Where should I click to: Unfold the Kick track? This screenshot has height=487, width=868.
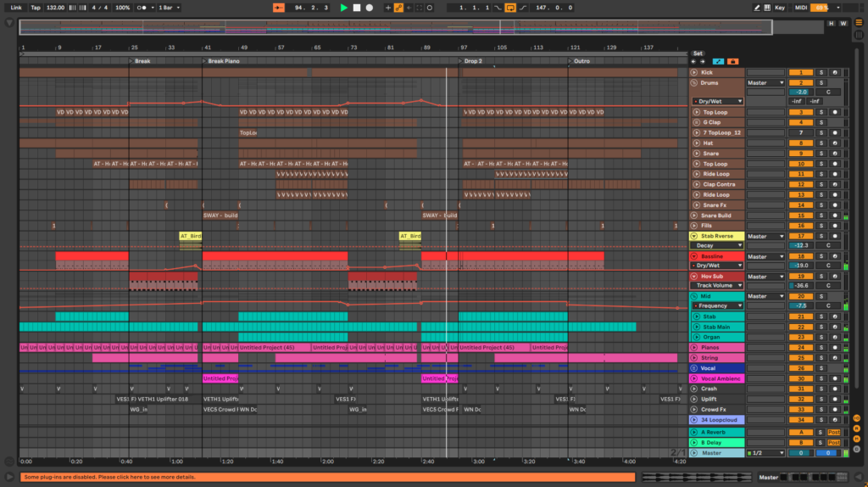(695, 72)
